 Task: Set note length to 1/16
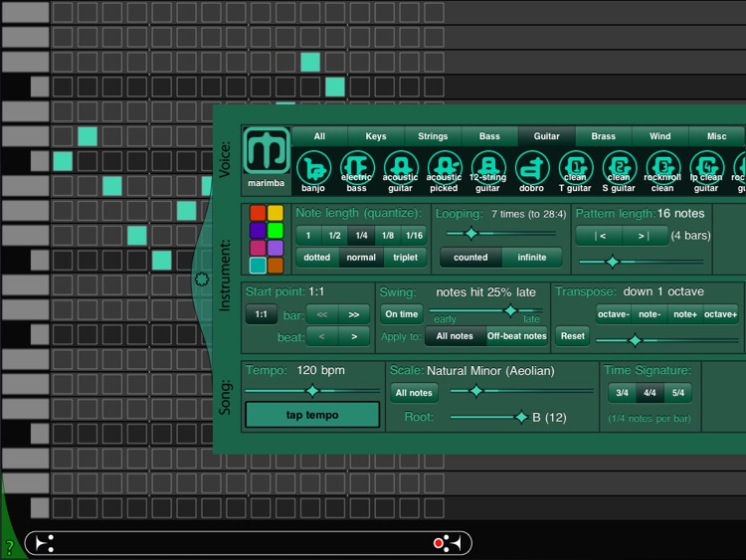(x=415, y=236)
